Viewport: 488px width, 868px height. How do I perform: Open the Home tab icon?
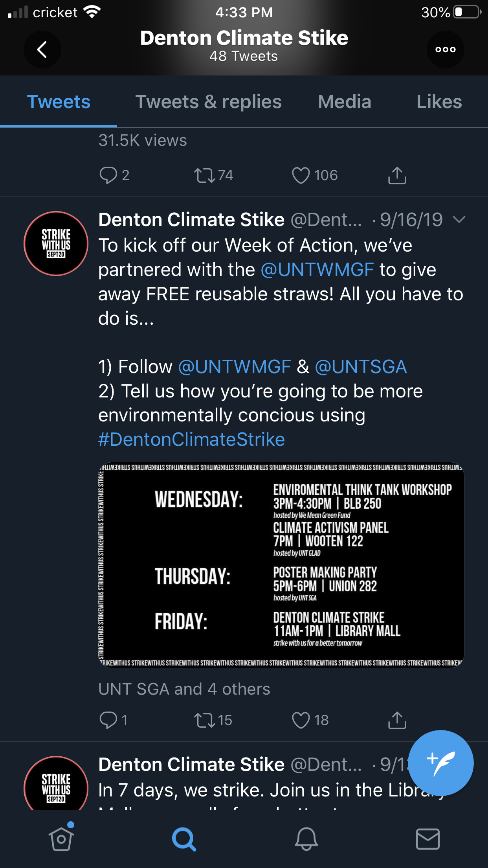pyautogui.click(x=61, y=839)
